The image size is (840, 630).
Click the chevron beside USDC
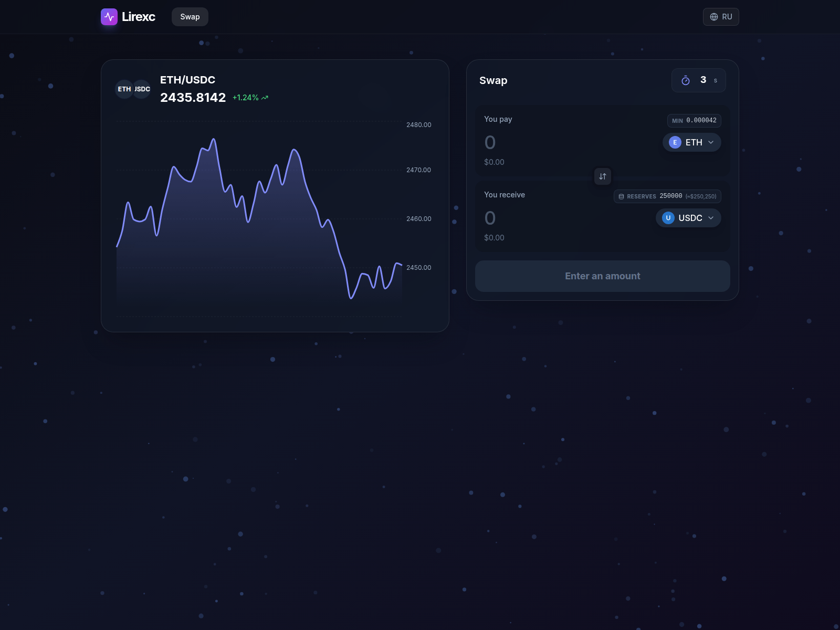[x=711, y=218]
